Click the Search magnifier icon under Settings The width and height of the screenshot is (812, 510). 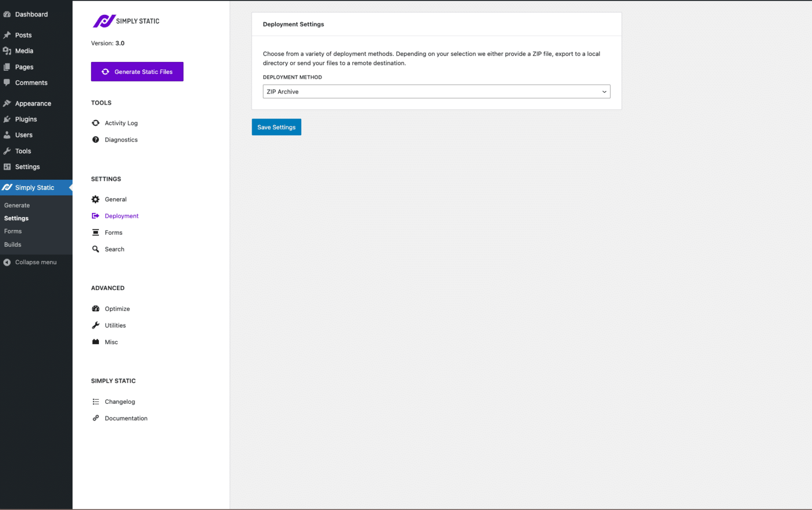[x=96, y=249]
